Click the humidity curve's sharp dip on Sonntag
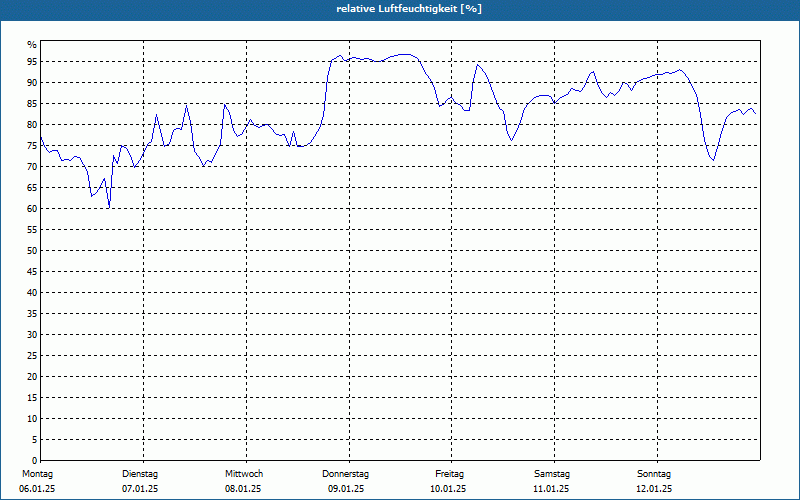This screenshot has width=800, height=500. pyautogui.click(x=713, y=159)
